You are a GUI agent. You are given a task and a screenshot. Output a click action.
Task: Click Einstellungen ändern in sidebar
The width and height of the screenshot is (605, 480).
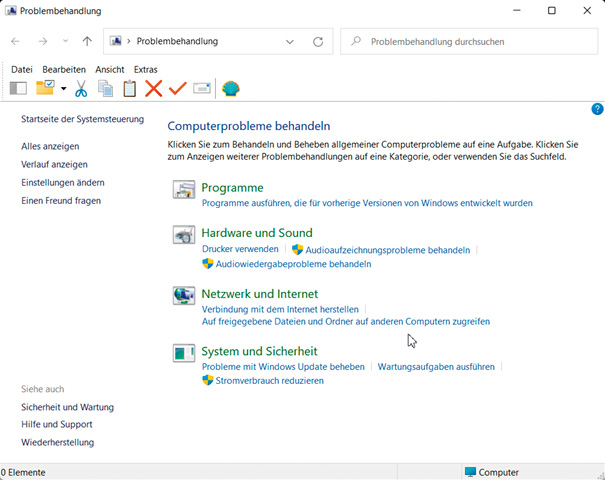point(63,183)
